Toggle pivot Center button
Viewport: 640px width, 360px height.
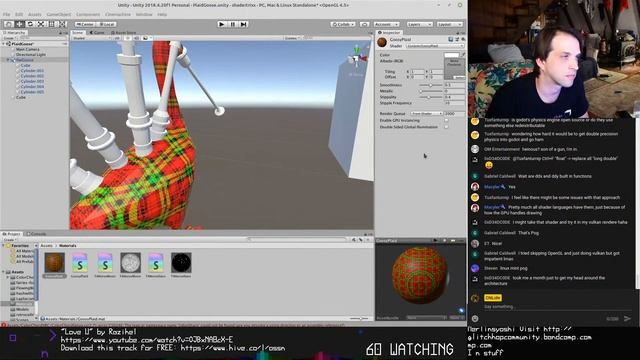coord(85,24)
